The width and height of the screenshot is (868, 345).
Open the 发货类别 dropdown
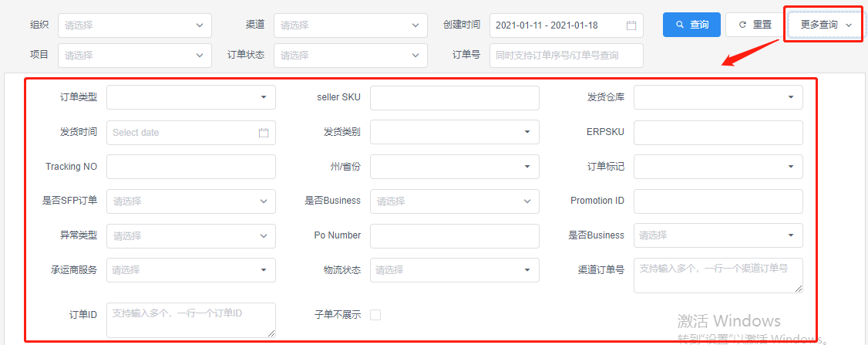[455, 133]
